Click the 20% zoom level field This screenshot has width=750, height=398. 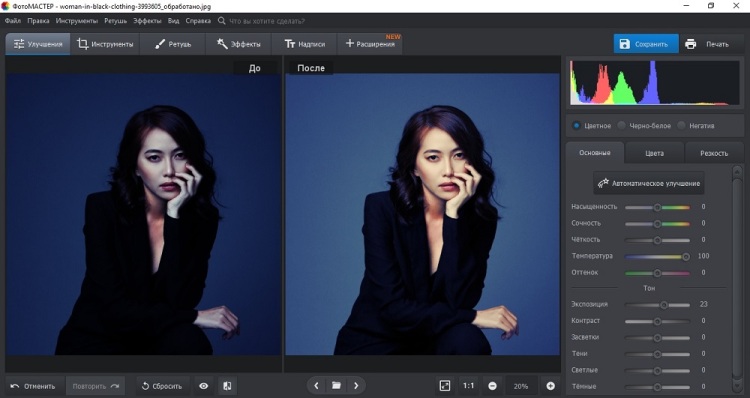[x=521, y=386]
